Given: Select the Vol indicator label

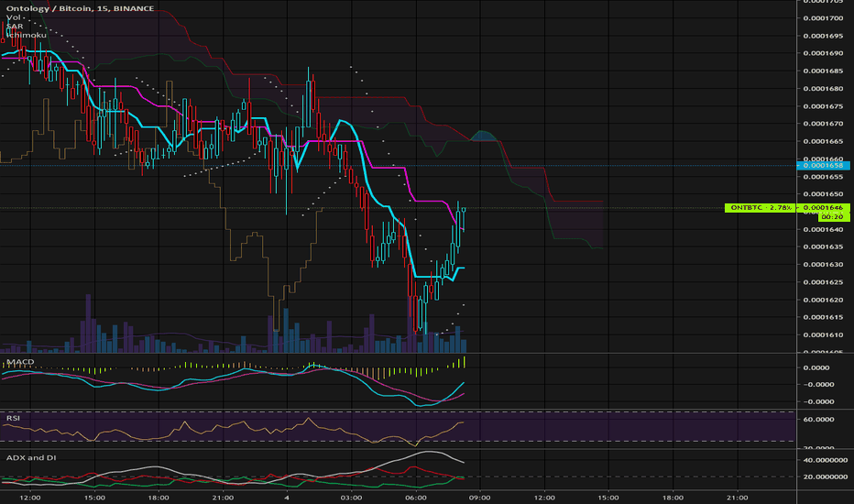Looking at the screenshot, I should click(13, 17).
